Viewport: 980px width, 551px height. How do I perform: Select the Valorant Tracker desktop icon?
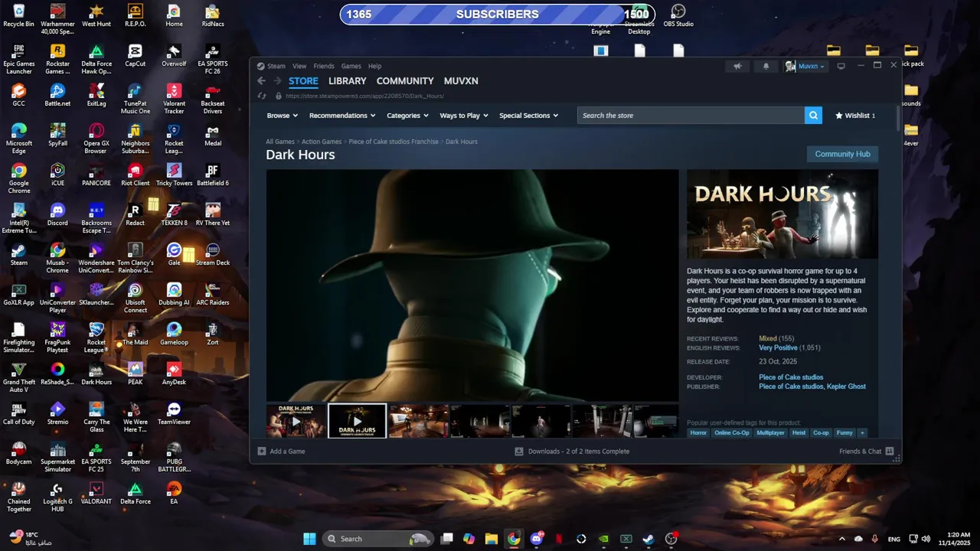(x=174, y=99)
